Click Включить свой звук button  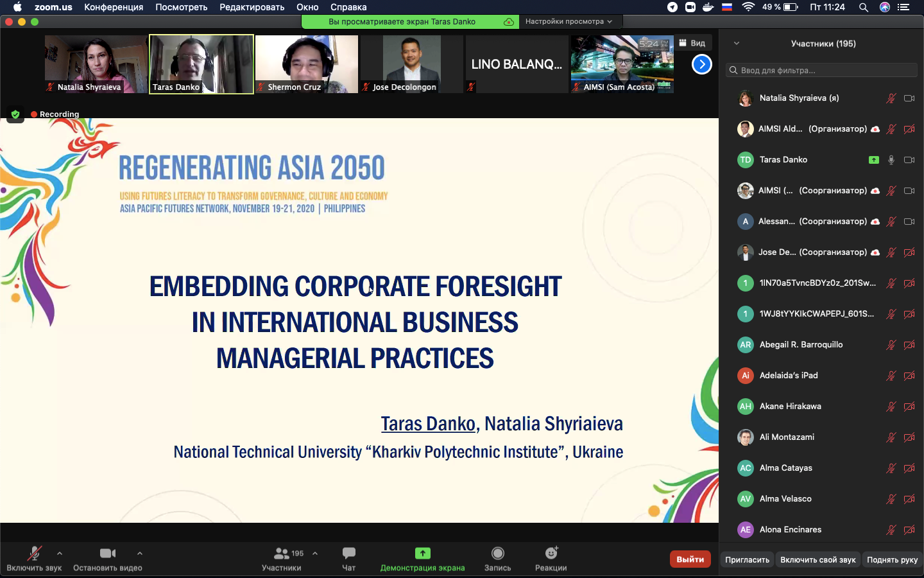pyautogui.click(x=818, y=560)
